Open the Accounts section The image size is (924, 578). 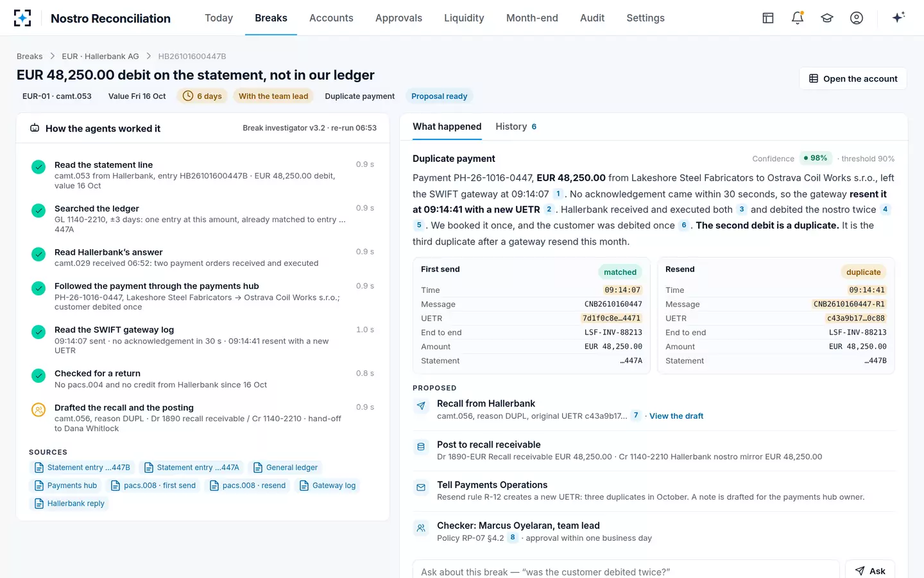pyautogui.click(x=331, y=18)
